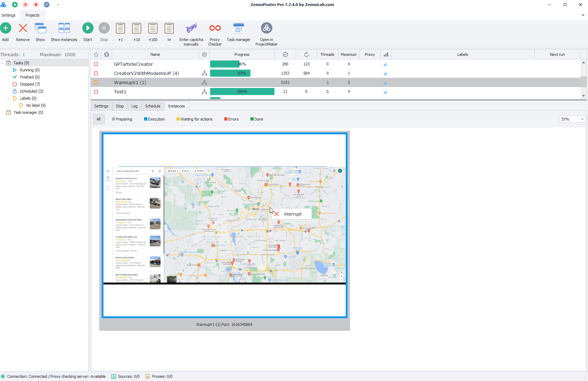Switch to the lower-panel Settings tab
This screenshot has width=588, height=381.
[x=101, y=106]
